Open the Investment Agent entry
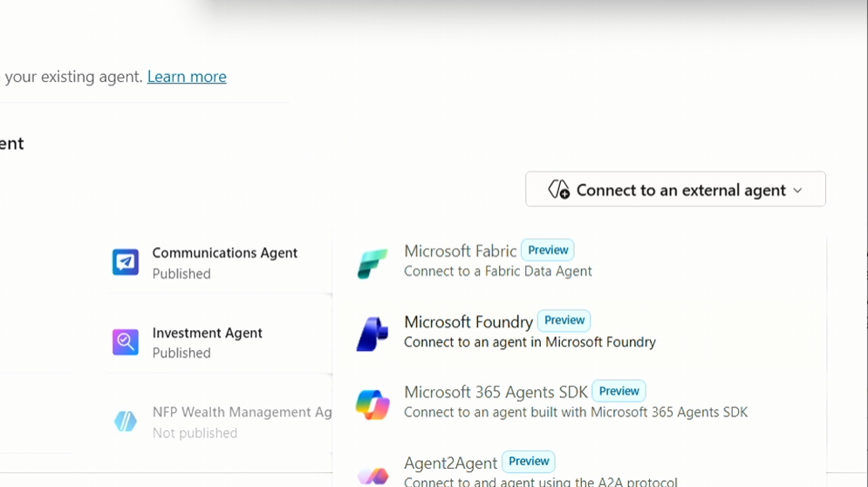Image resolution: width=868 pixels, height=487 pixels. pos(208,333)
